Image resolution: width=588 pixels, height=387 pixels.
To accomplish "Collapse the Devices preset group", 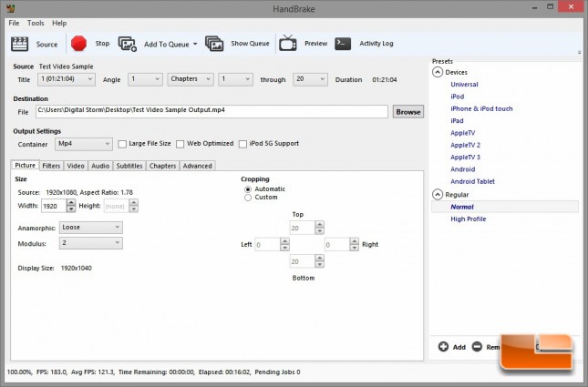I will coord(438,72).
